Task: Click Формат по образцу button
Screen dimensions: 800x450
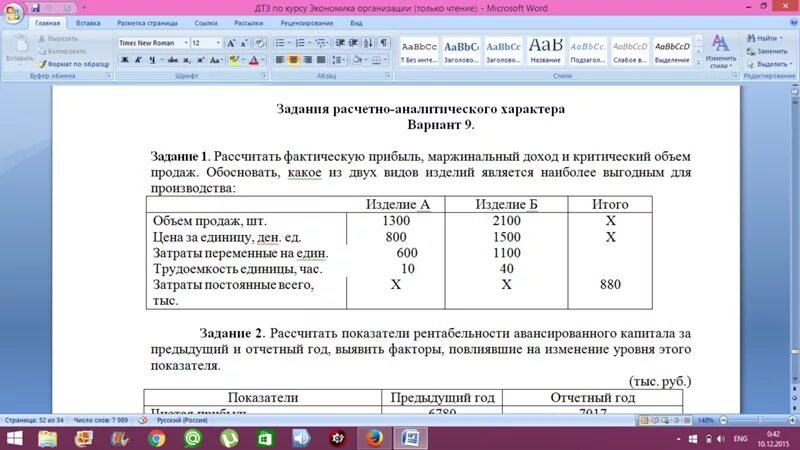Action: [73, 64]
